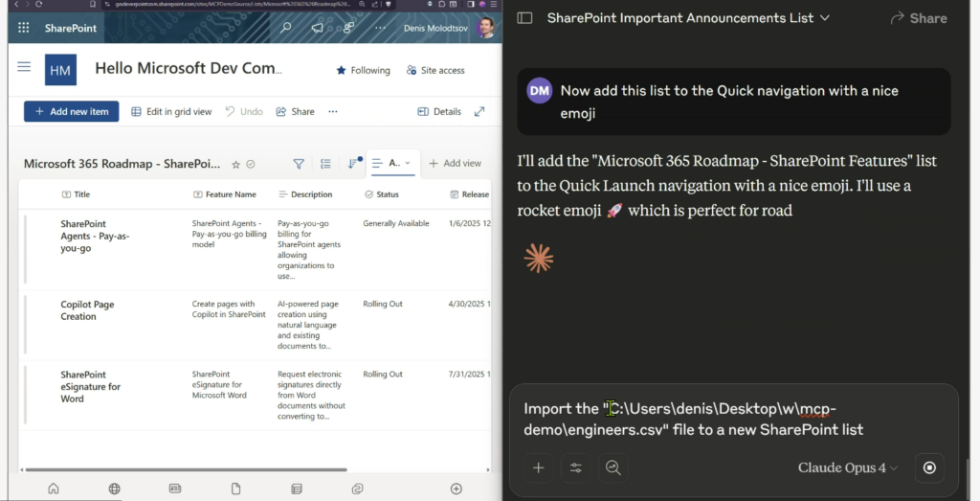The image size is (980, 501).
Task: Switch to Edit in grid view
Action: click(x=171, y=111)
